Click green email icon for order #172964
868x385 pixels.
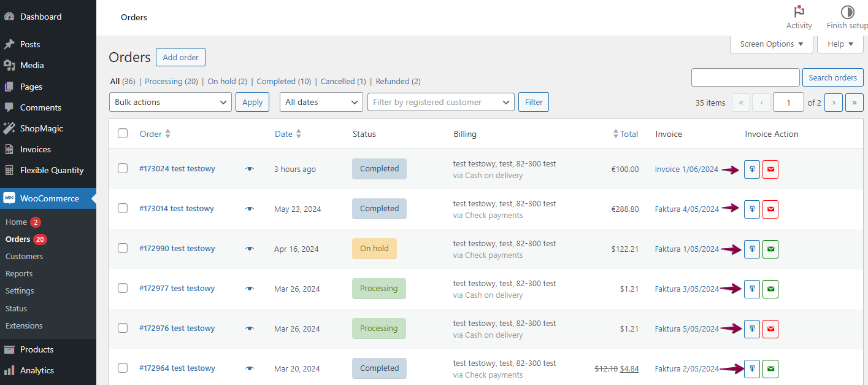[x=770, y=369]
